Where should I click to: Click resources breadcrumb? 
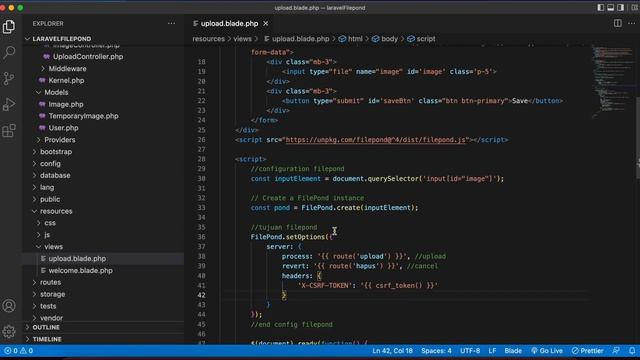209,39
